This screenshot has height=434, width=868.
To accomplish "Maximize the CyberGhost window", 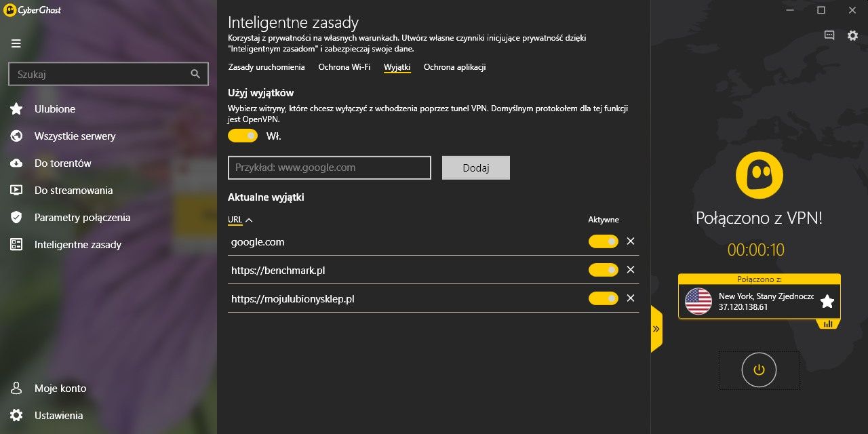I will [821, 10].
